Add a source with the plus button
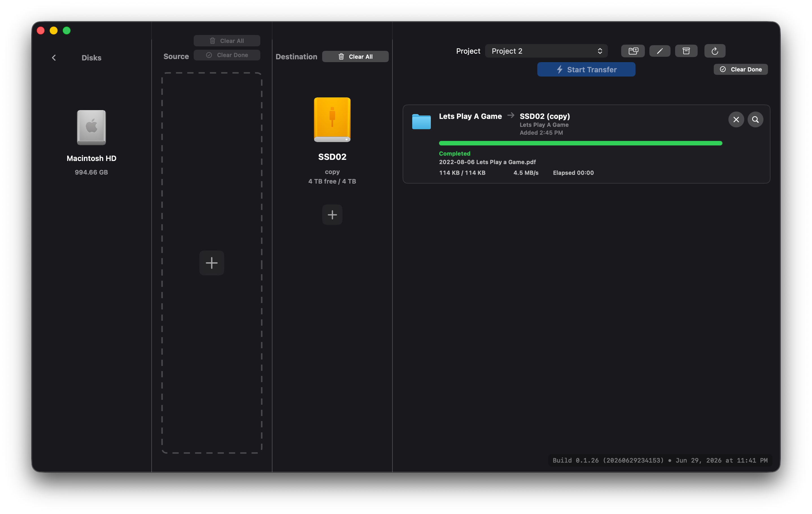The height and width of the screenshot is (514, 812). [211, 263]
